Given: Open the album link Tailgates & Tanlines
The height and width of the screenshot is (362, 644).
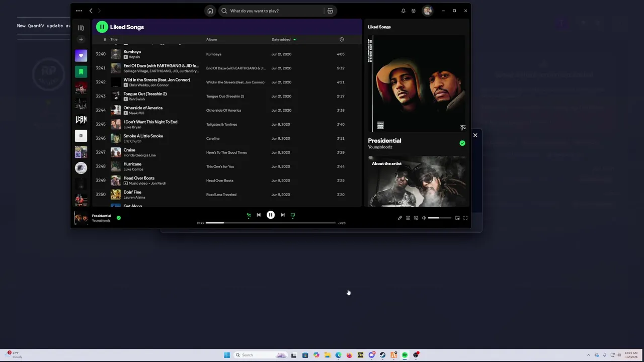Looking at the screenshot, I should coord(221,124).
